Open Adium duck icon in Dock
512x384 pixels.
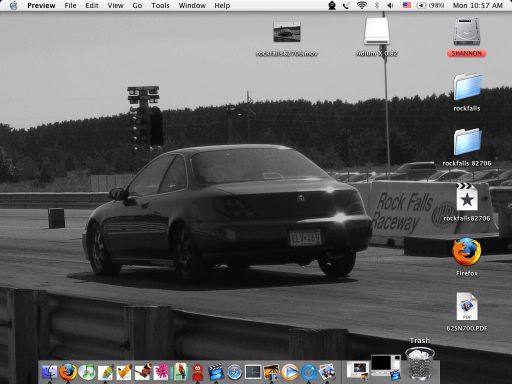(x=198, y=372)
